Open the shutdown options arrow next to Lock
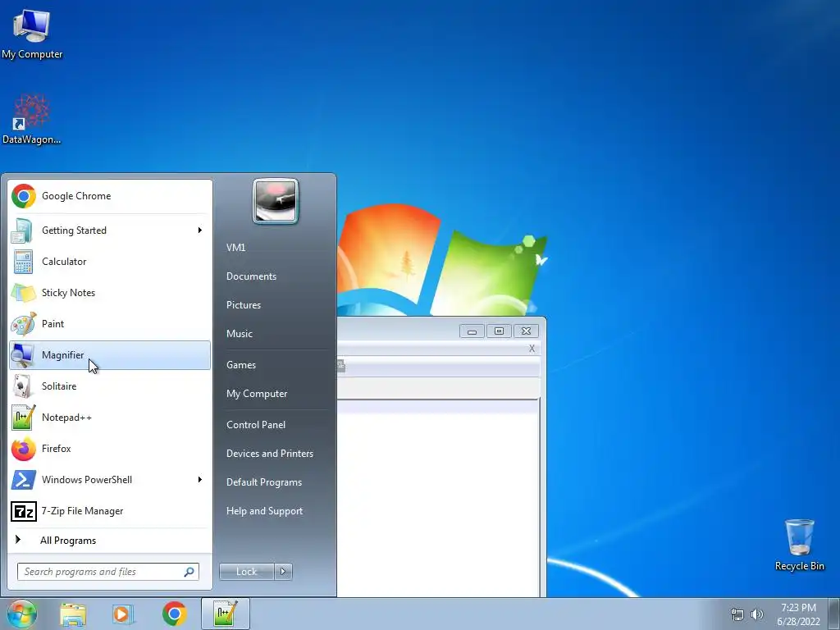This screenshot has width=840, height=630. [x=283, y=572]
